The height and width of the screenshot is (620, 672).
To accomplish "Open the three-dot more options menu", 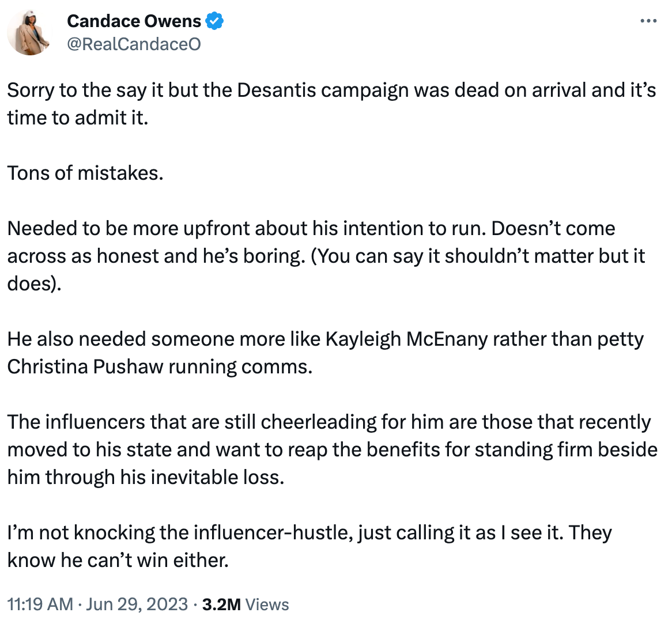I will point(648,21).
